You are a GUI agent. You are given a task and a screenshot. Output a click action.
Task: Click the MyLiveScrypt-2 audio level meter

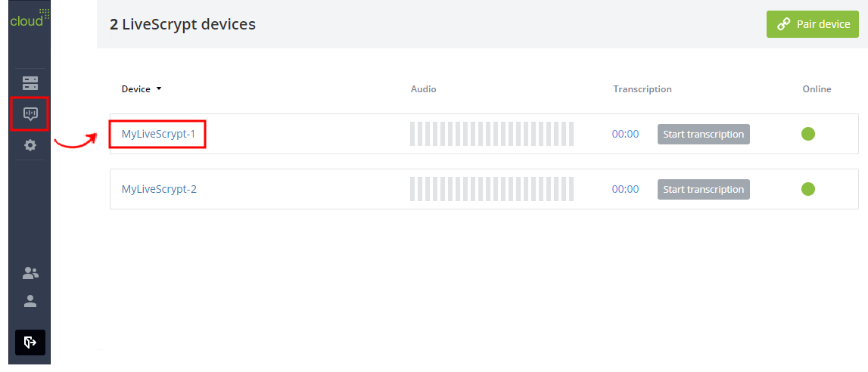pos(492,189)
